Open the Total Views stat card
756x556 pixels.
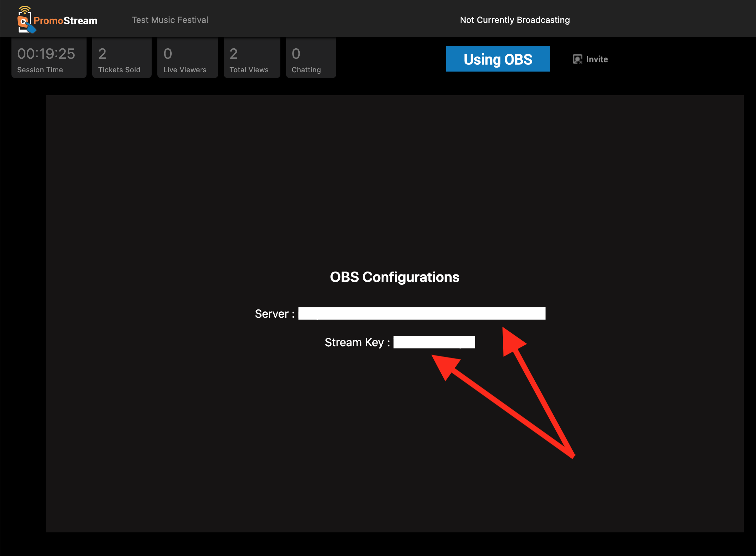click(x=252, y=58)
